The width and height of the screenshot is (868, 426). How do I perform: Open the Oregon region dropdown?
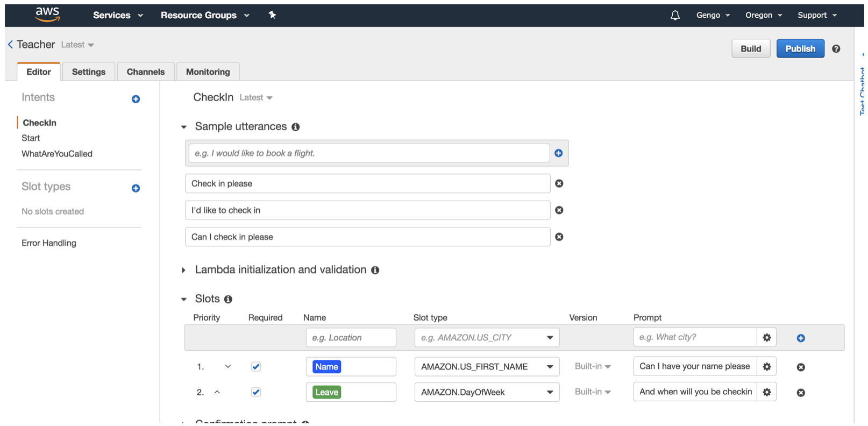(x=763, y=15)
